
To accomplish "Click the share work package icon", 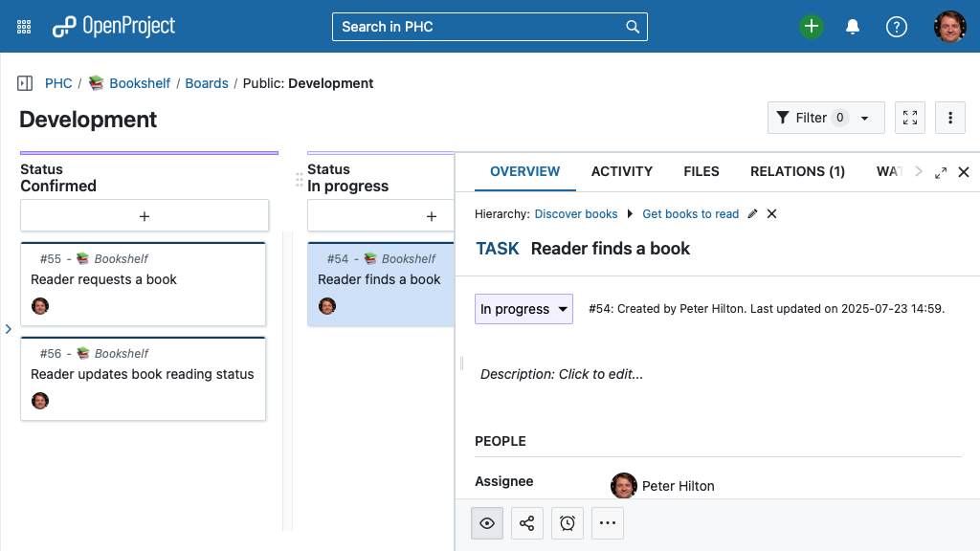I will pos(527,523).
